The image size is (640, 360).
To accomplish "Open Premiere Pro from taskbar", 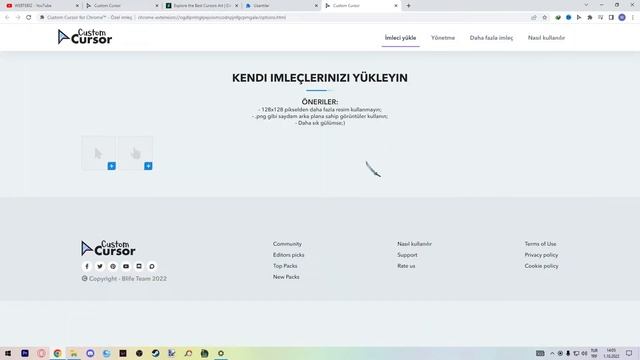I will pos(25,353).
